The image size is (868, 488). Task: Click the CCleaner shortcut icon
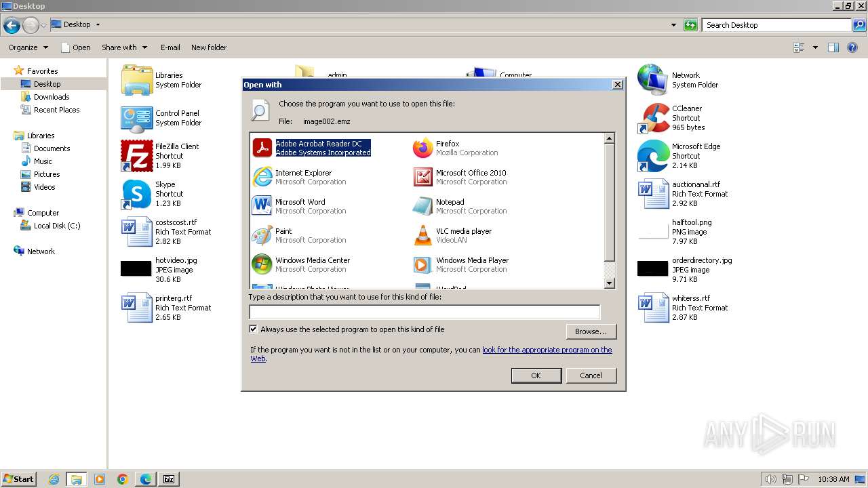(653, 118)
